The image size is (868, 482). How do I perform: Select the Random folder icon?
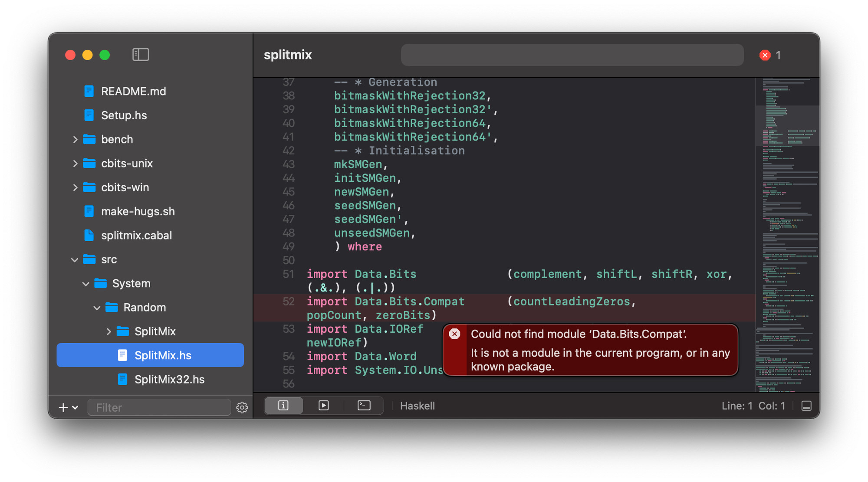[x=112, y=308]
